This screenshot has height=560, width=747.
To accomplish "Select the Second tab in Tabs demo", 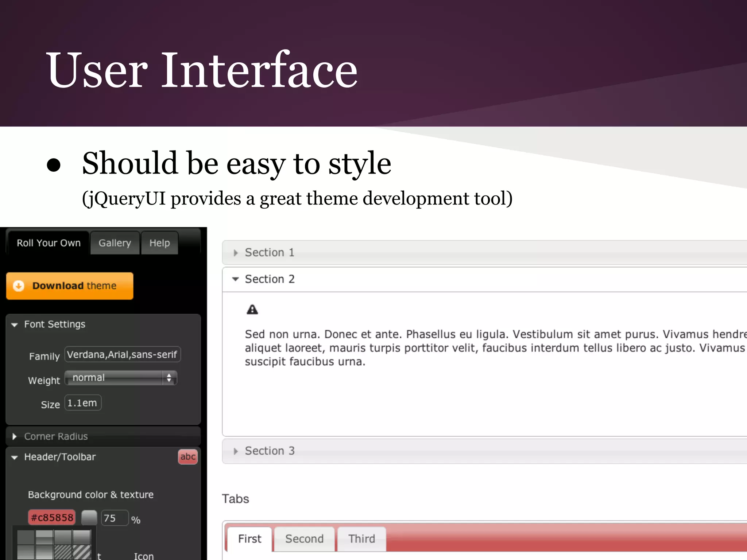I will (304, 539).
